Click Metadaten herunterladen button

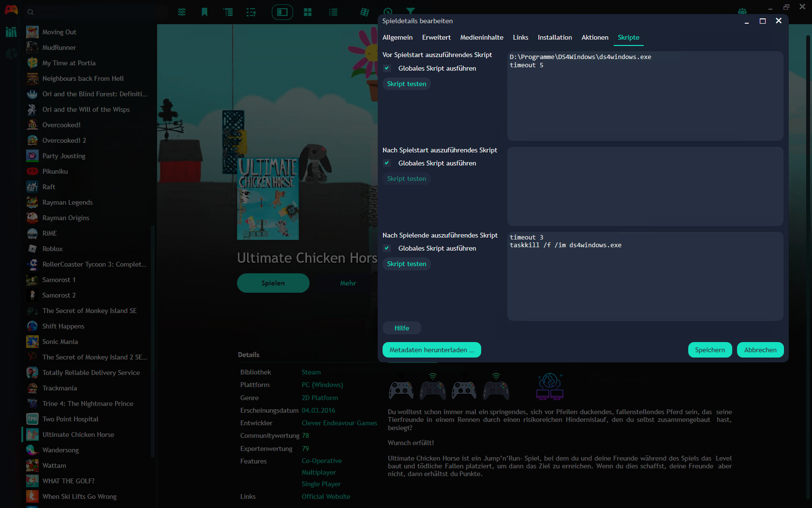(432, 350)
